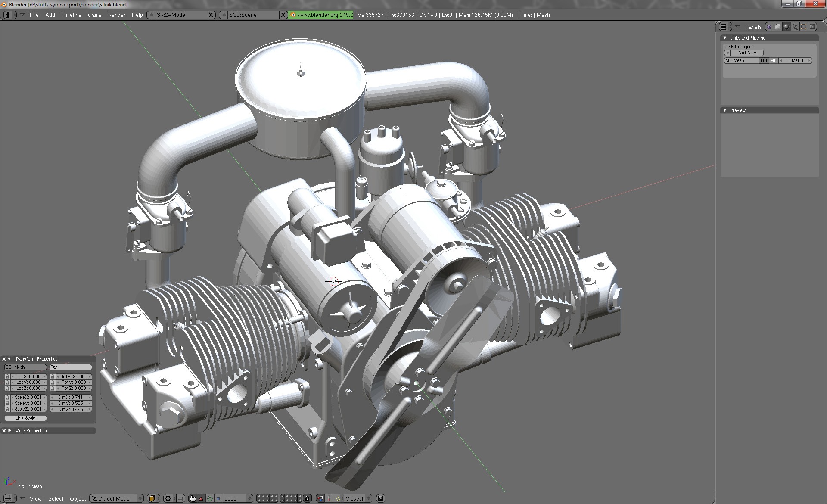Click the OB: Mesh name field

25,367
